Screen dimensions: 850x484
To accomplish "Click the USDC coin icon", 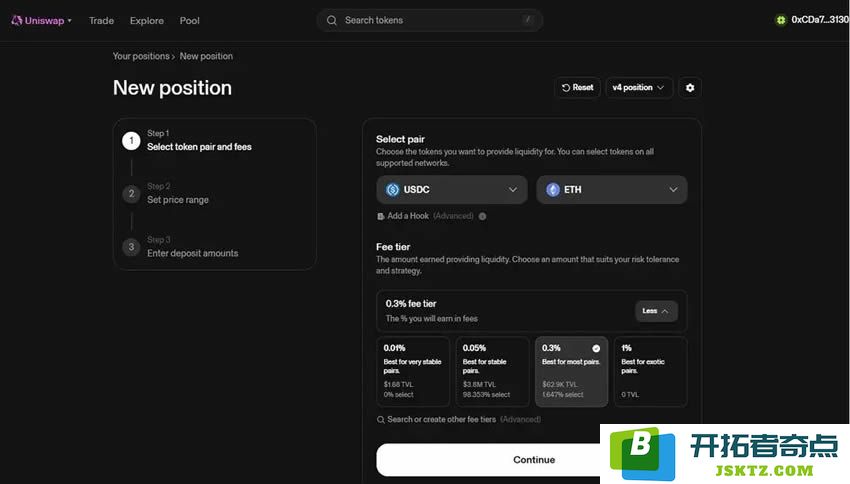I will [392, 190].
